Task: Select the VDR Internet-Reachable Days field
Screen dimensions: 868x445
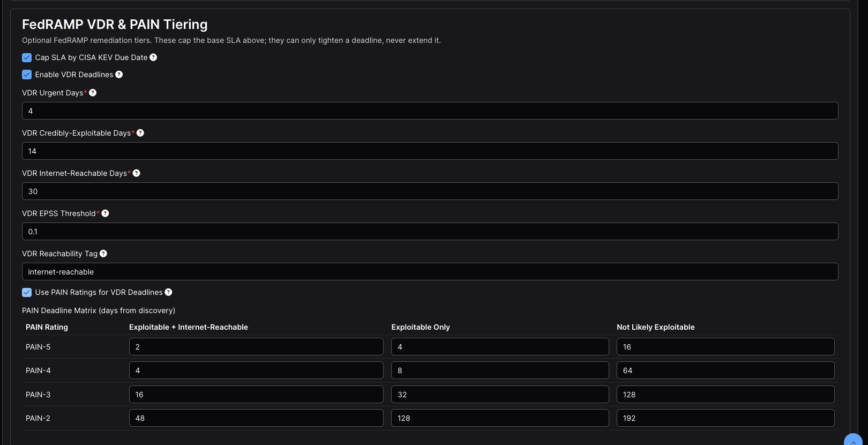Action: click(430, 191)
